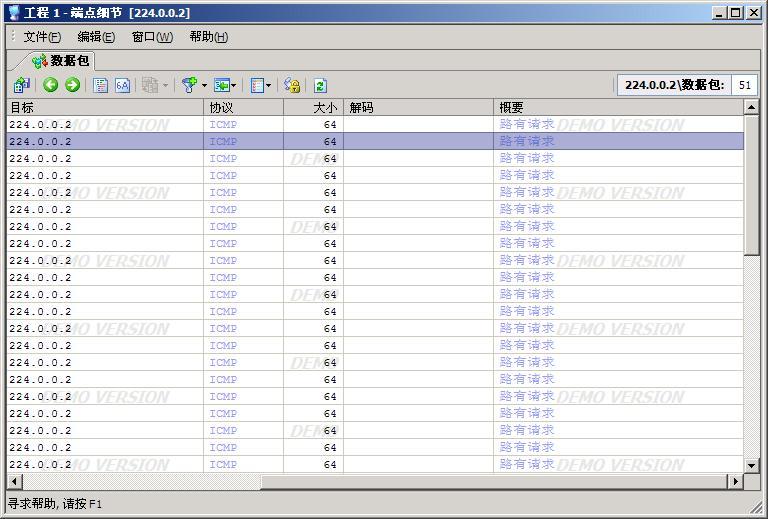Switch to the 数据包 tab
The image size is (768, 519).
[x=62, y=61]
